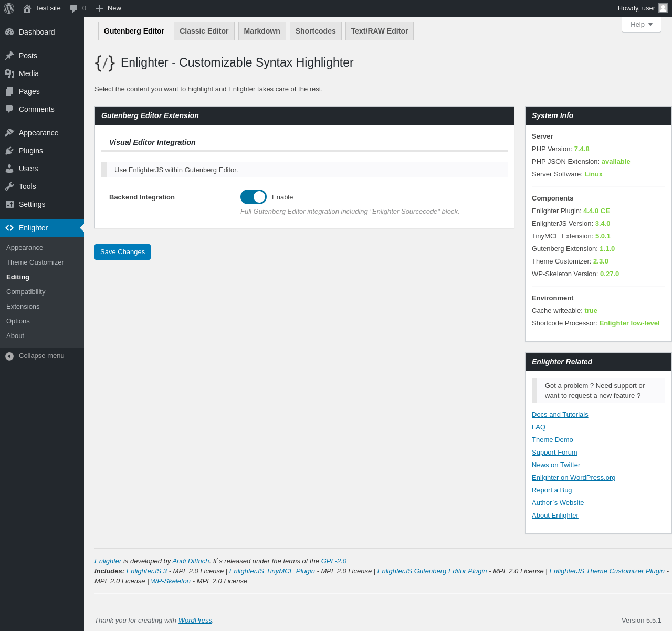Click the Version 5.5.1 footer text

point(642,621)
